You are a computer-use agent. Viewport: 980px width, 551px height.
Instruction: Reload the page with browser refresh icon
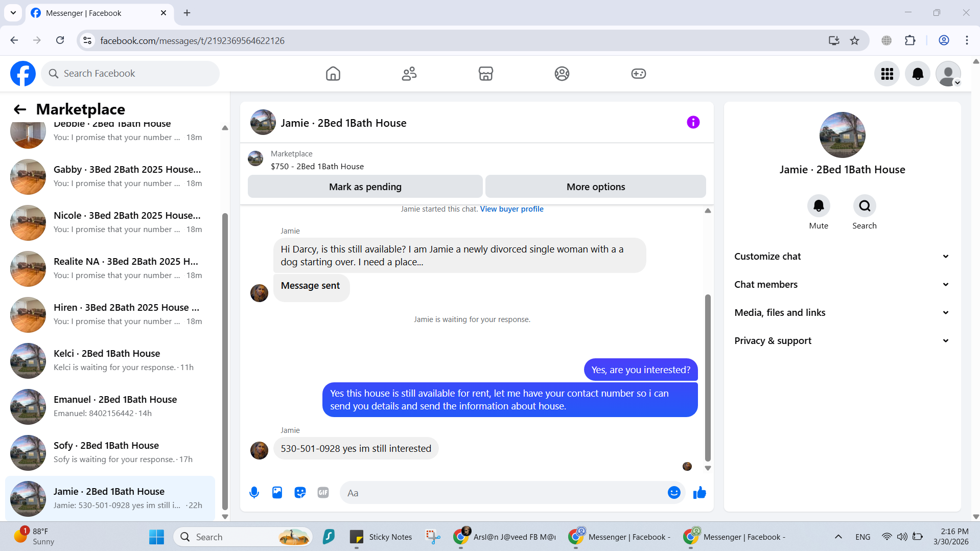(x=60, y=40)
